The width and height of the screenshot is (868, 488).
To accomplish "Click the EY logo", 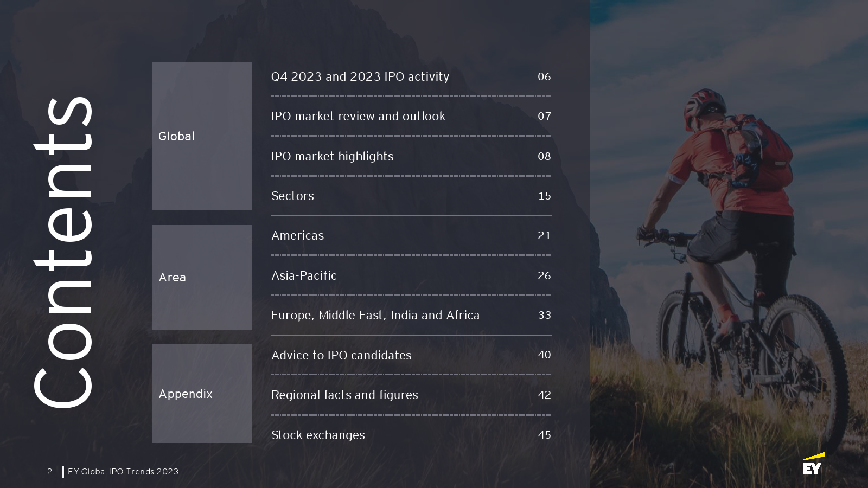I will [813, 465].
